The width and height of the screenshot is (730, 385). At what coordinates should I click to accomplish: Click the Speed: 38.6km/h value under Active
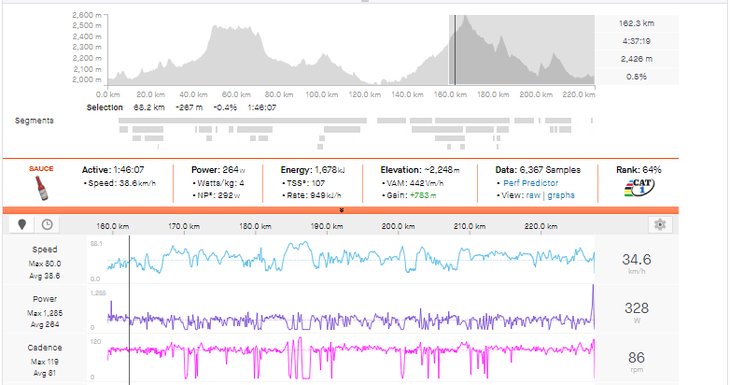122,183
